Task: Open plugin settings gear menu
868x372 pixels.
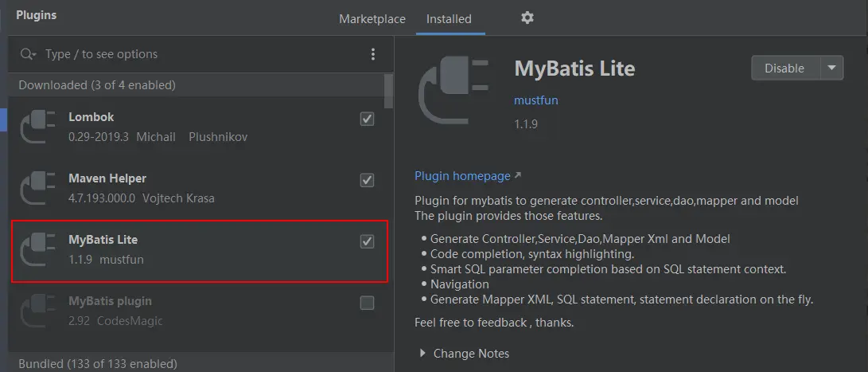Action: click(527, 18)
